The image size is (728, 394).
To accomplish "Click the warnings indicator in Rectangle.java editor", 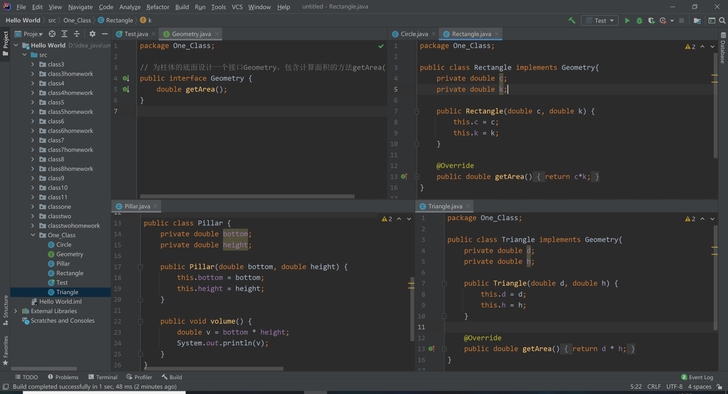I will click(690, 46).
